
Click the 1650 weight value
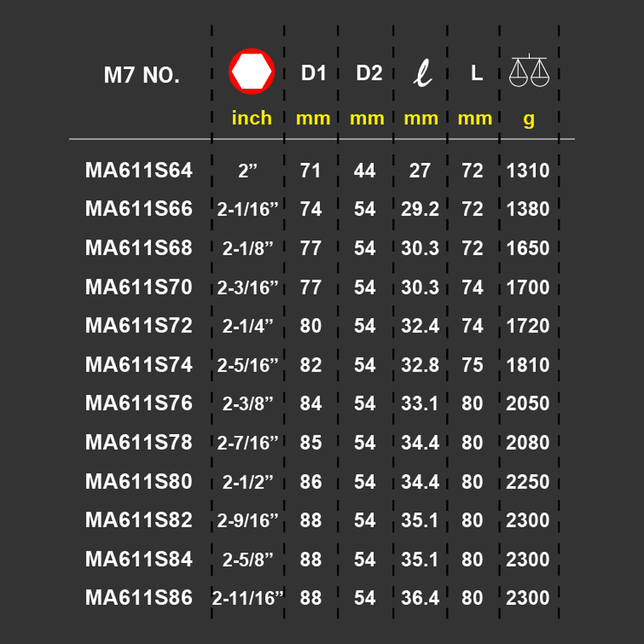click(528, 248)
